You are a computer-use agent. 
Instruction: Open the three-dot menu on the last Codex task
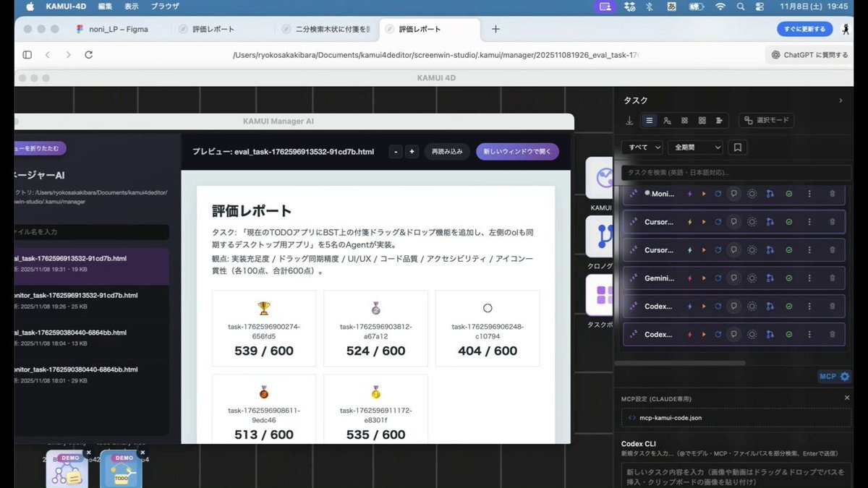(x=809, y=335)
